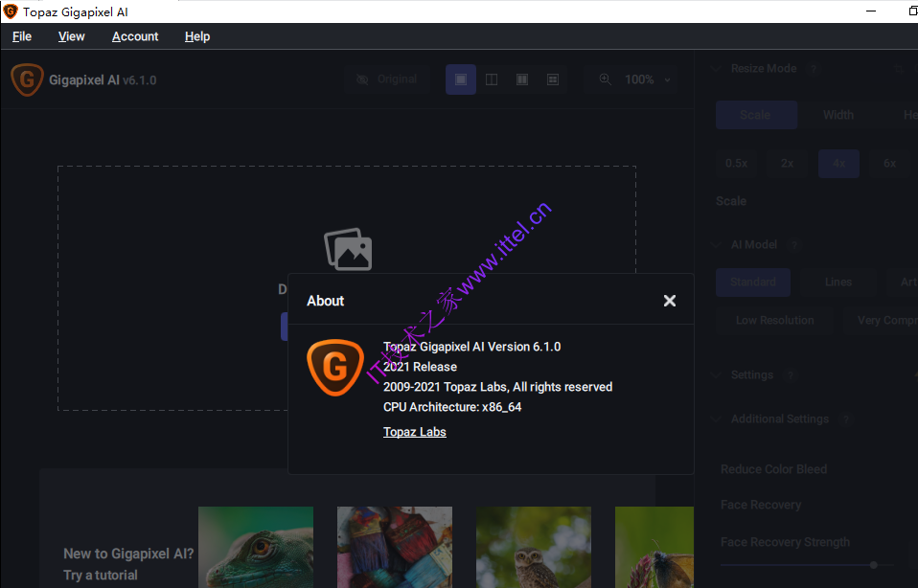
Task: Choose the 4x scale option
Action: point(839,163)
